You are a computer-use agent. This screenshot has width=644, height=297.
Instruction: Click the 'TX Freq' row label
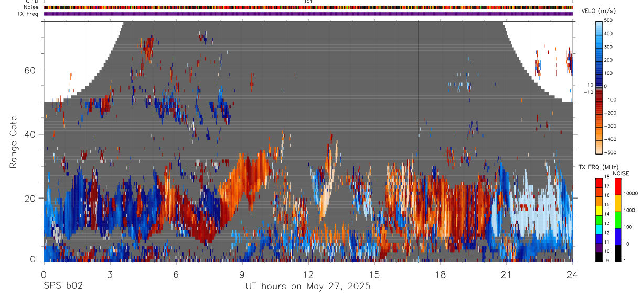(28, 14)
